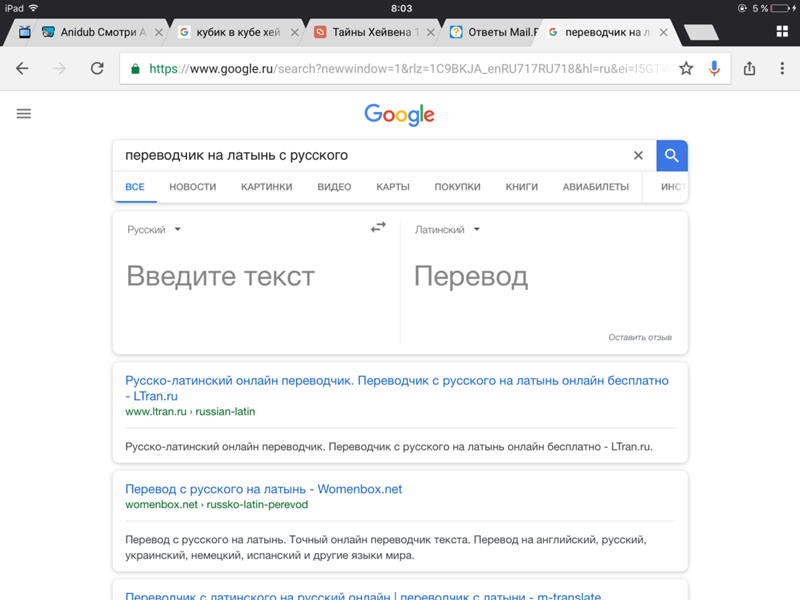Select the ПОКУПКИ search filter
The height and width of the screenshot is (600, 800).
[x=457, y=187]
